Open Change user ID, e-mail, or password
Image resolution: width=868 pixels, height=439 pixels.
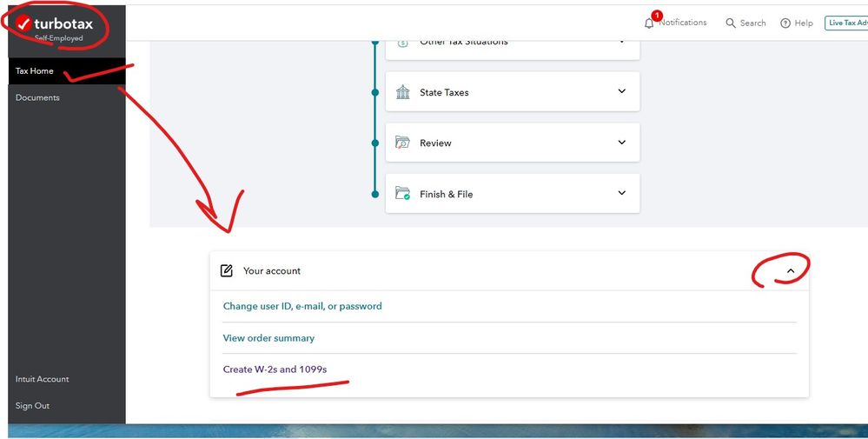[302, 306]
